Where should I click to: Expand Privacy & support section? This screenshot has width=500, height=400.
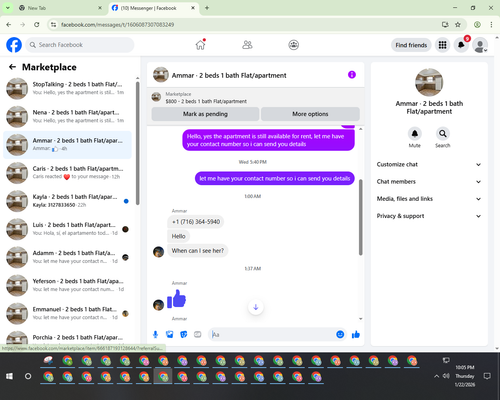[x=429, y=216]
